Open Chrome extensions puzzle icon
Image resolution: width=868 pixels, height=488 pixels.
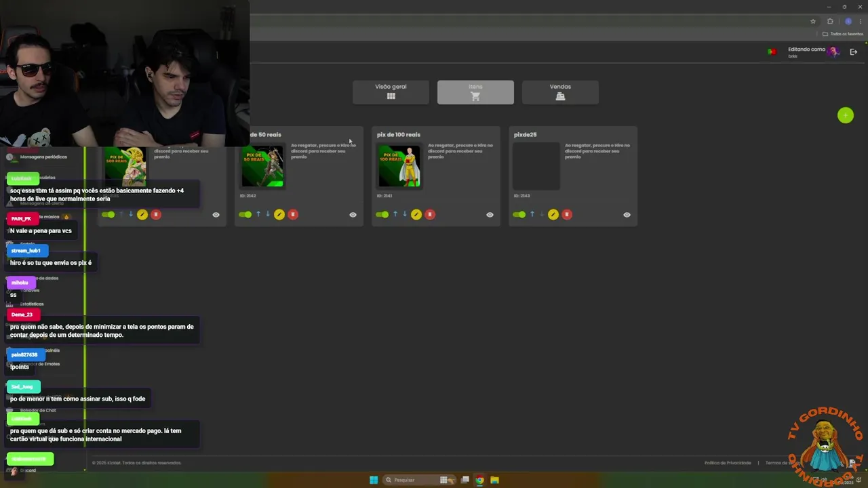pos(830,21)
